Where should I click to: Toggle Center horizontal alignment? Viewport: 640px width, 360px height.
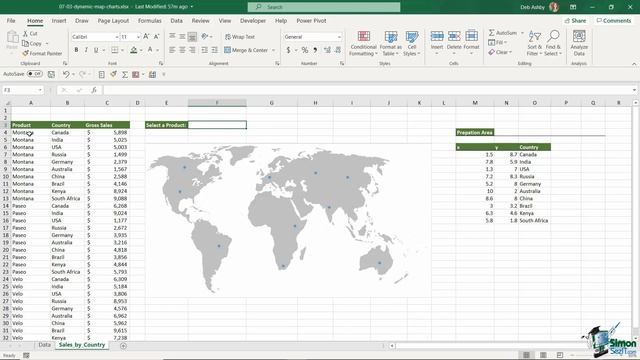(182, 50)
